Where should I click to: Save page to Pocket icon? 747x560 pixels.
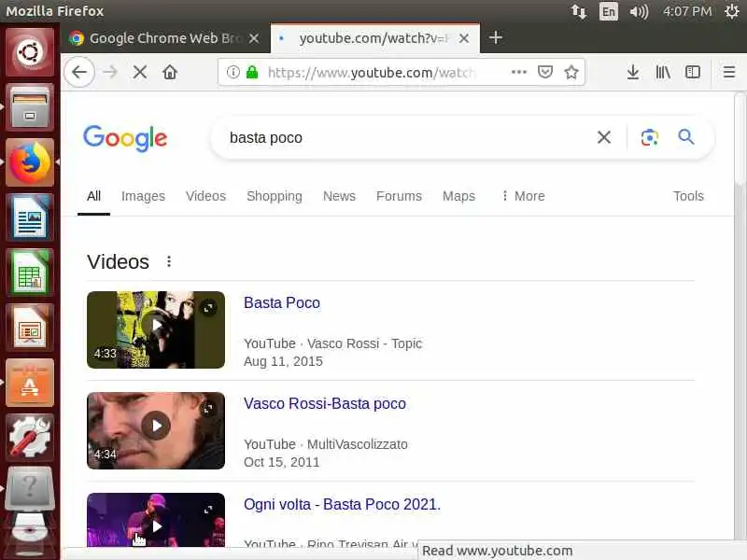[x=545, y=73]
